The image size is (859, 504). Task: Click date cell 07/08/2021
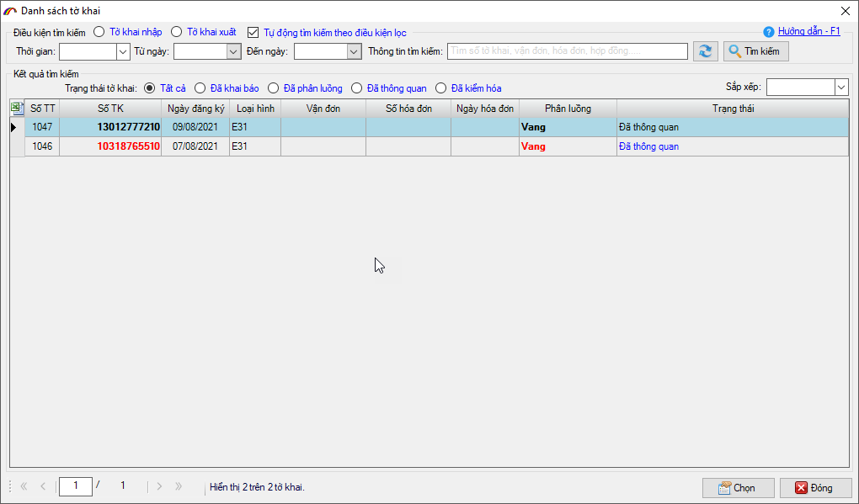(x=195, y=146)
